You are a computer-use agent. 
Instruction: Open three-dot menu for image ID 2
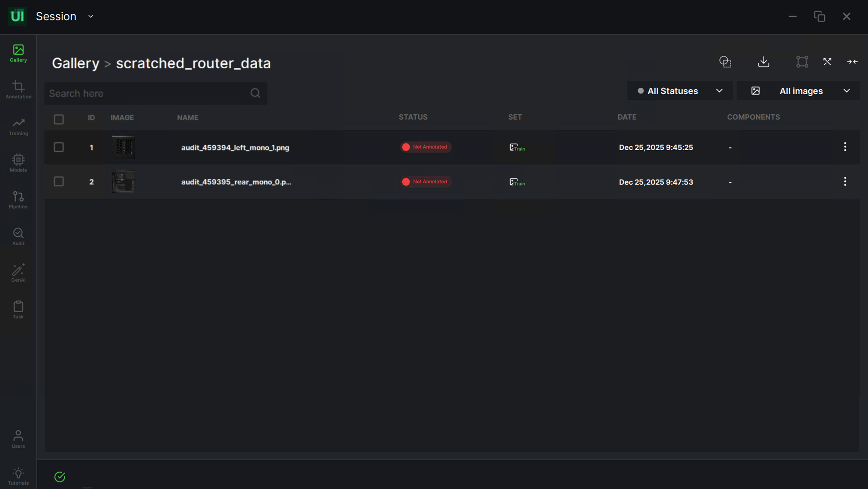tap(845, 182)
